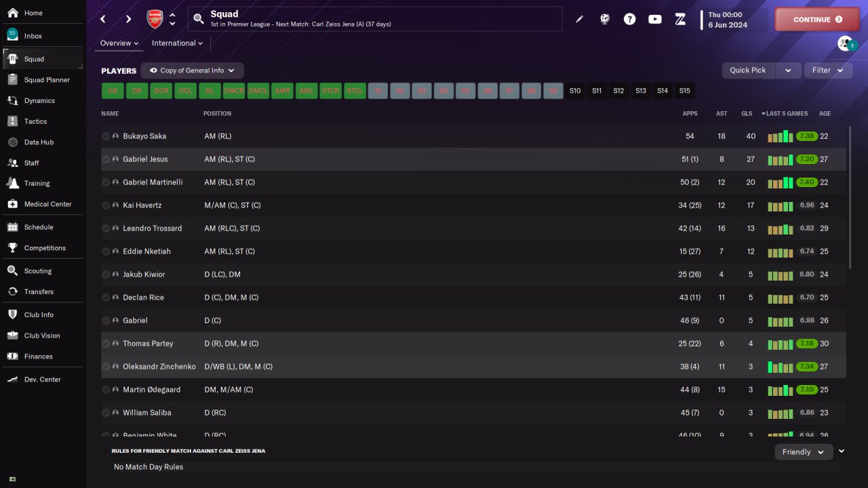Open the Overview dropdown menu

(119, 43)
